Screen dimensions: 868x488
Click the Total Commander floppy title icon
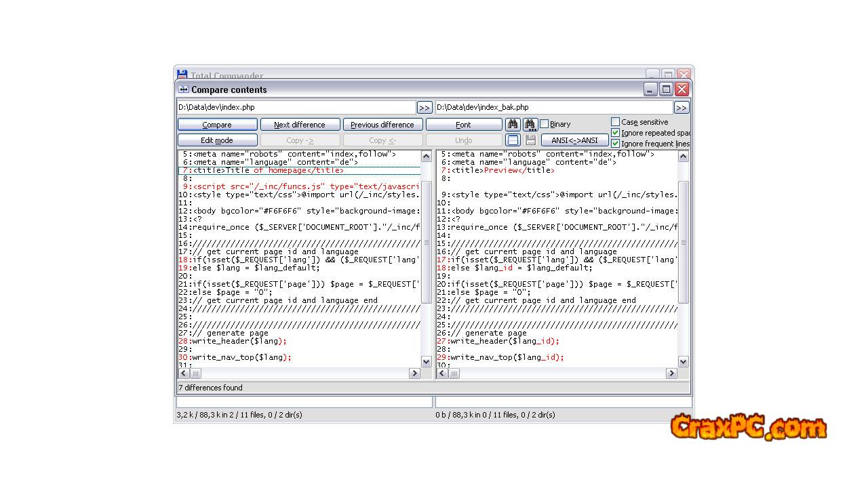(x=182, y=75)
